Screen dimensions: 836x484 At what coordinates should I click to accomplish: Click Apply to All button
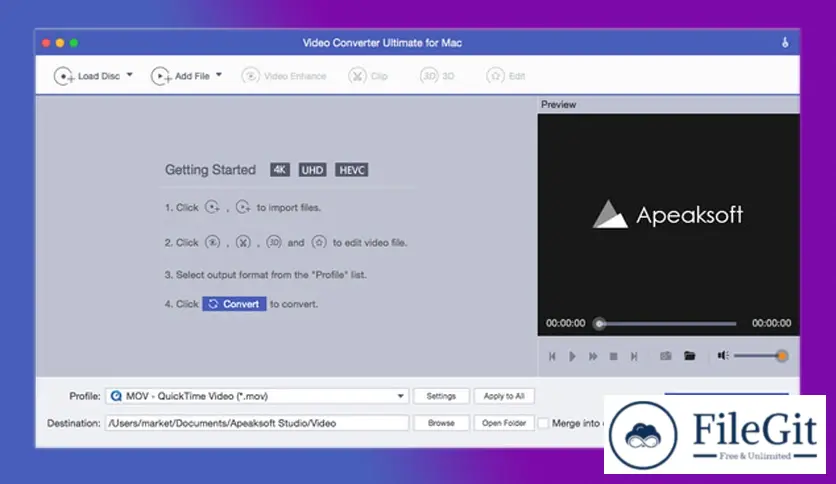(504, 396)
